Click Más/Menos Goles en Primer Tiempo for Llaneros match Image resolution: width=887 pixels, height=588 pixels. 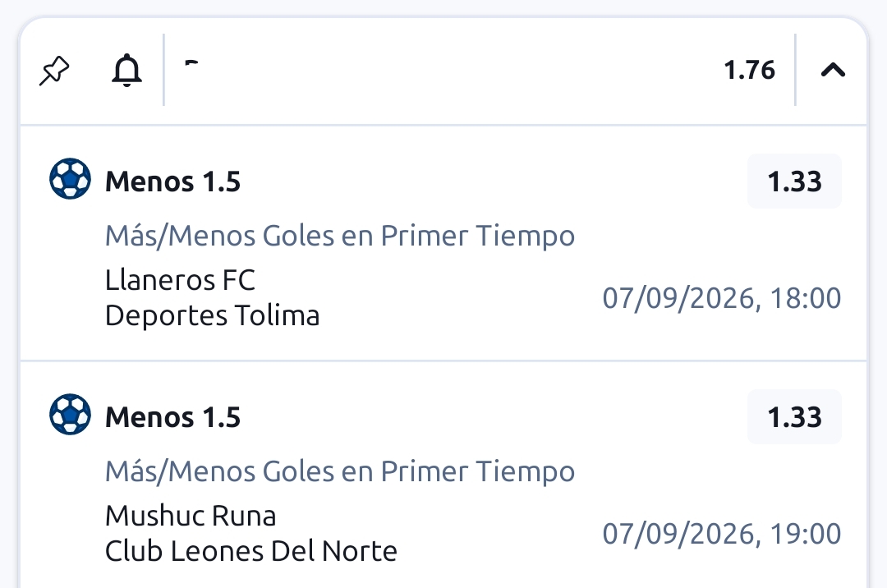340,236
